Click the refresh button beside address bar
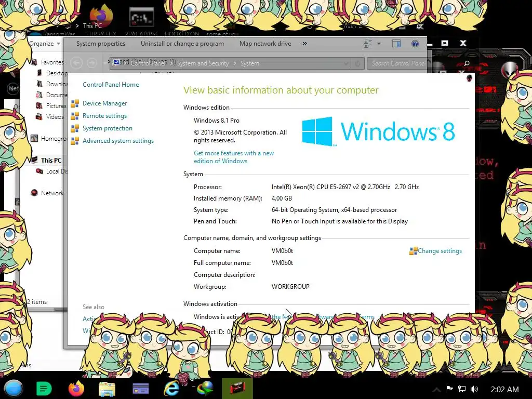The height and width of the screenshot is (399, 532). pyautogui.click(x=357, y=63)
